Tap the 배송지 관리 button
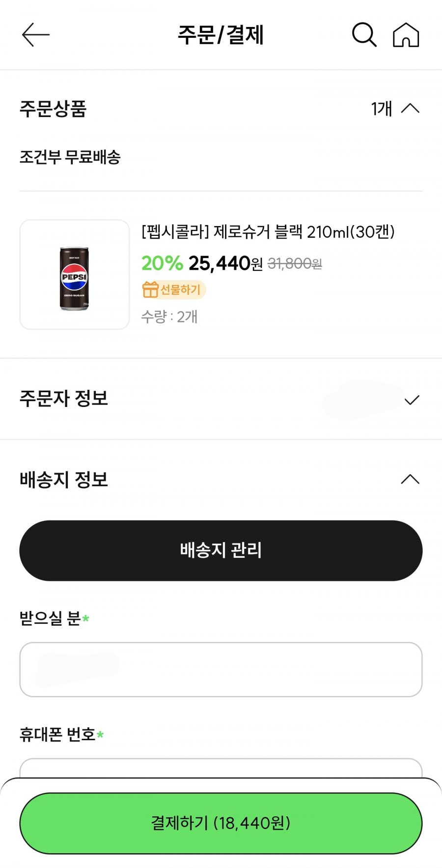This screenshot has width=442, height=868. click(x=221, y=550)
